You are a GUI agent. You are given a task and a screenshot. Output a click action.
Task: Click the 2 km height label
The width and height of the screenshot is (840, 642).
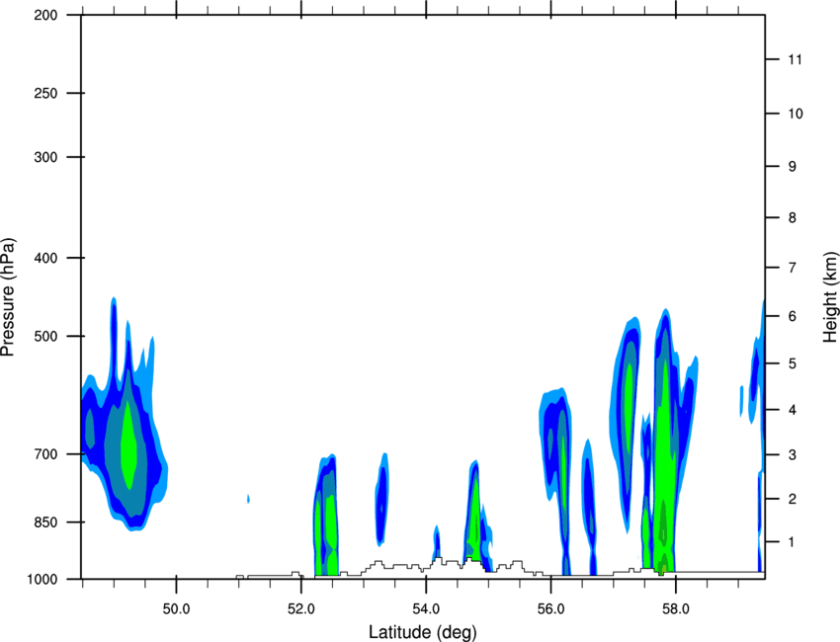(793, 499)
